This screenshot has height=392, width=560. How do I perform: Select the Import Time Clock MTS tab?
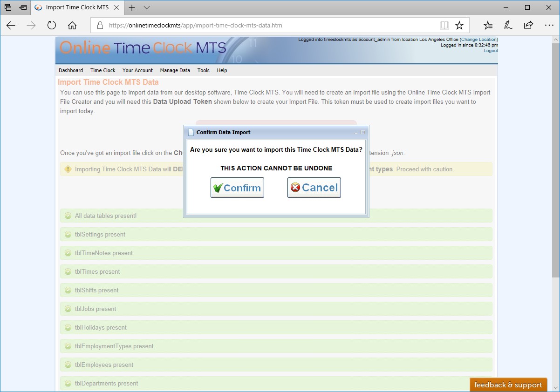point(77,7)
